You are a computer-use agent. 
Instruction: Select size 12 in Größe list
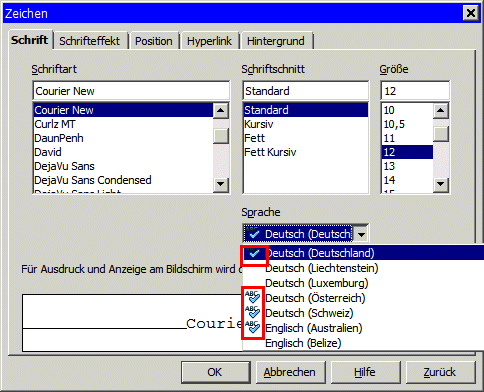click(x=407, y=152)
